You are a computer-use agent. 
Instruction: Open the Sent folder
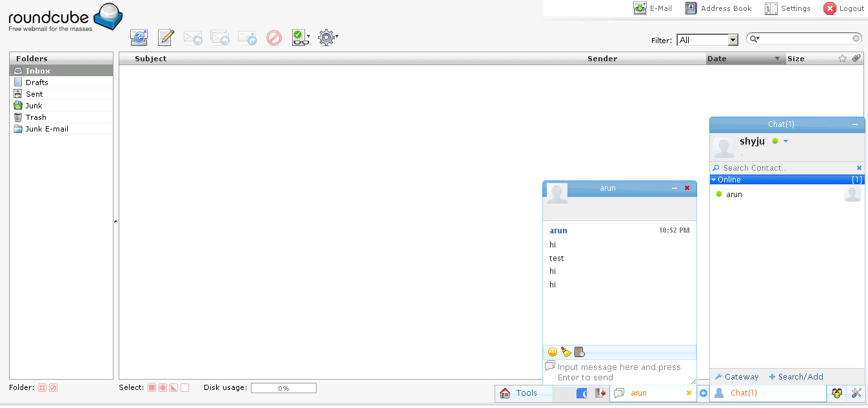tap(61, 94)
